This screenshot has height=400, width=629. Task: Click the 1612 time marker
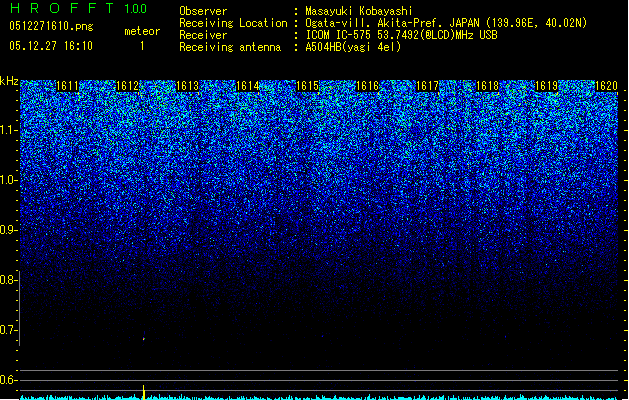pos(127,86)
